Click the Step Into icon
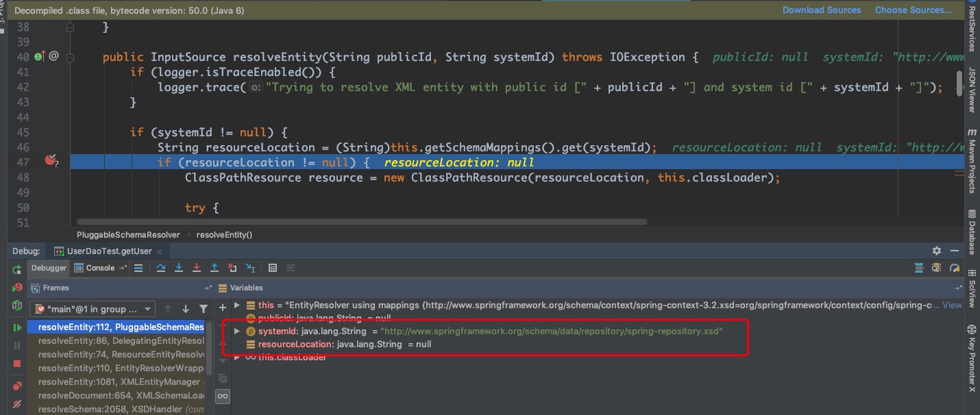This screenshot has height=415, width=980. [179, 268]
